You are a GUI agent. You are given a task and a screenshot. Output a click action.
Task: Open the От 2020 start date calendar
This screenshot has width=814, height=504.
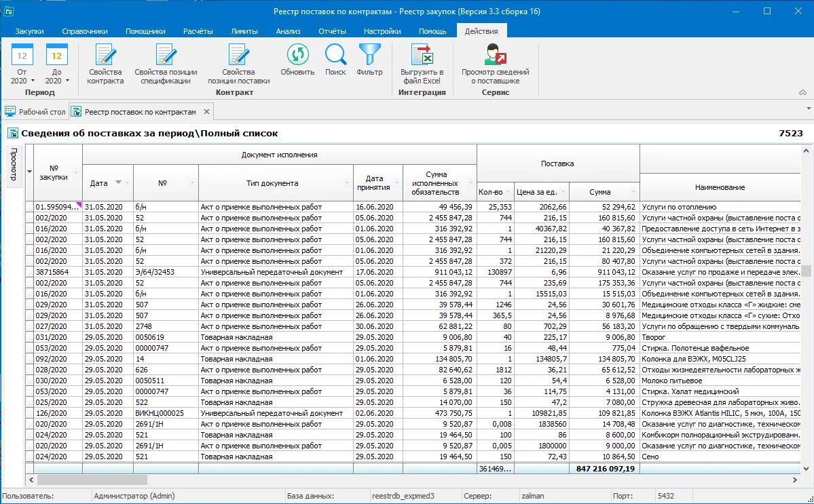click(x=22, y=64)
